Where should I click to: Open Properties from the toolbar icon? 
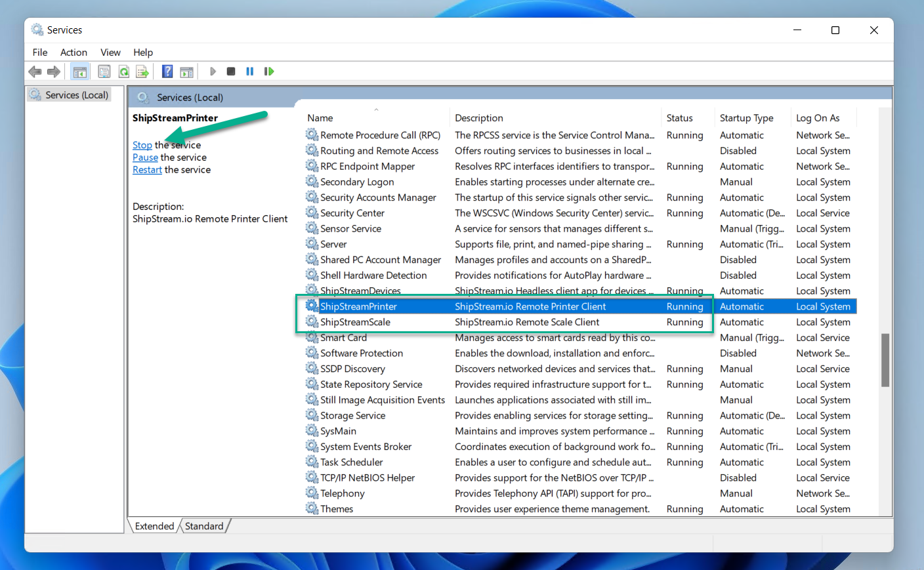tap(104, 71)
